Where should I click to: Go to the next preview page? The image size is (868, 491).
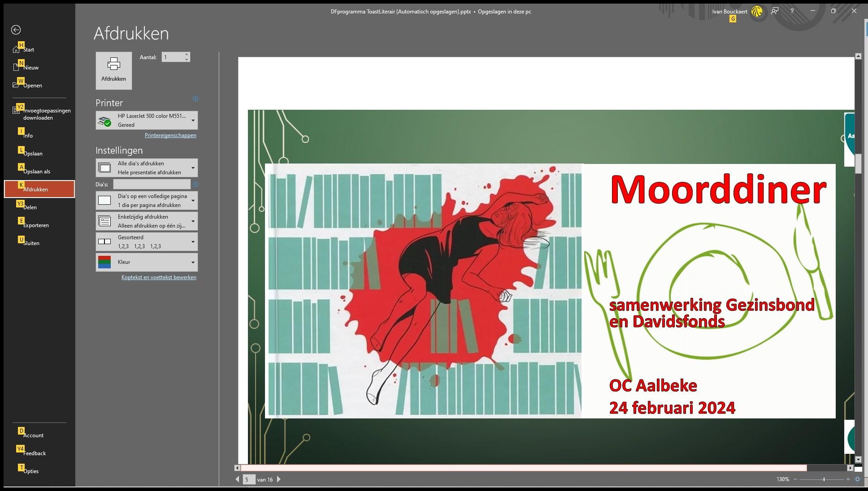(x=279, y=479)
